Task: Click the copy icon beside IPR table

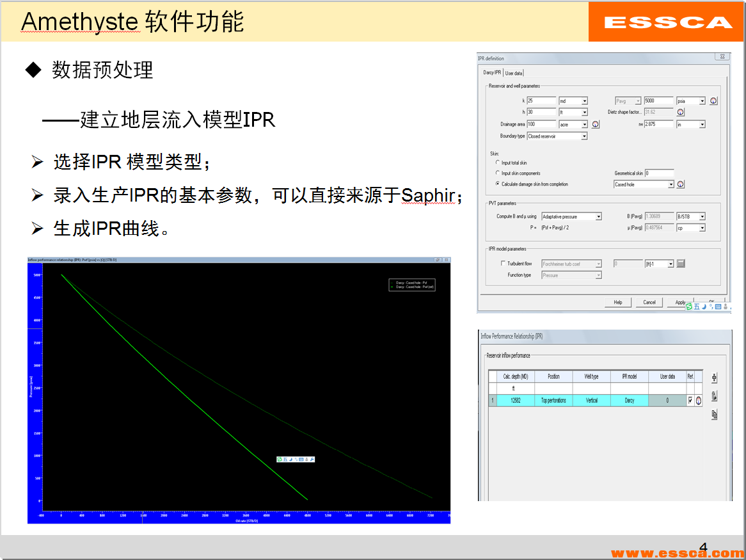Action: (714, 414)
